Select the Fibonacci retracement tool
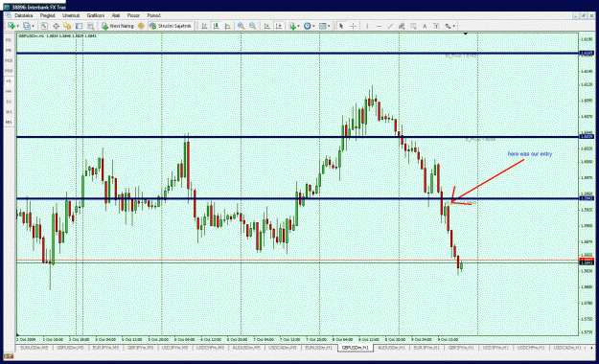The height and width of the screenshot is (364, 599). pyautogui.click(x=413, y=26)
